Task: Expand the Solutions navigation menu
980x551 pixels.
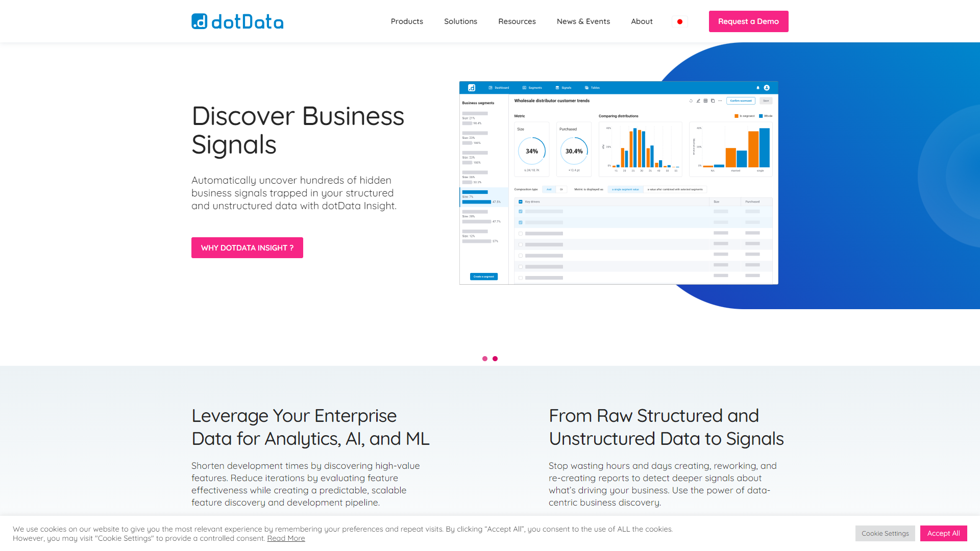Action: 460,21
